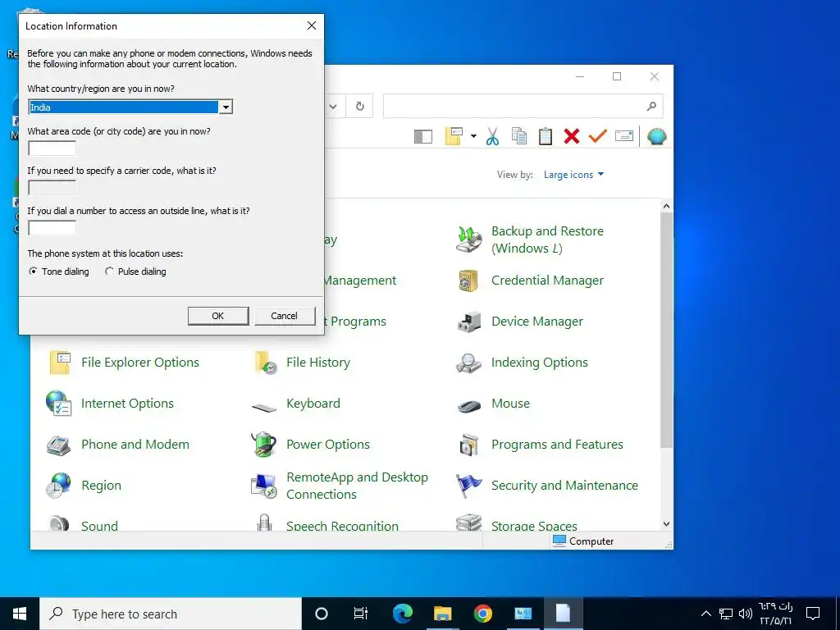840x630 pixels.
Task: Open Credential Manager icon
Action: pyautogui.click(x=468, y=281)
